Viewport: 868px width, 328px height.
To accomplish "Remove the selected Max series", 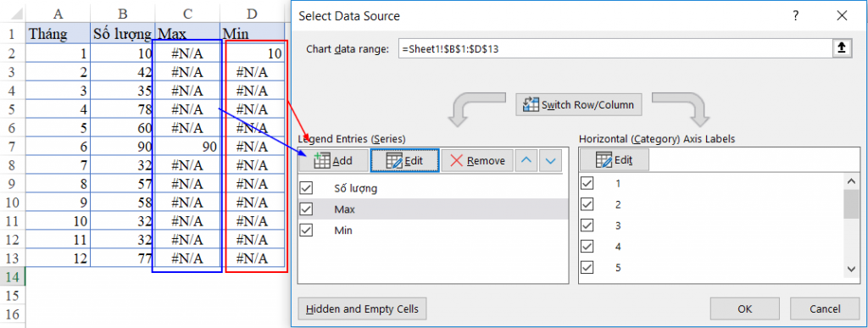I will (x=477, y=161).
